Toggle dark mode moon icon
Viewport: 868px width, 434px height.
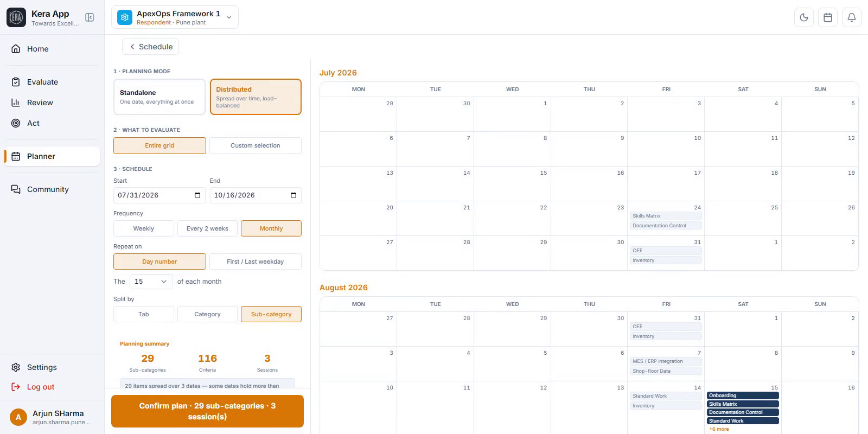tap(804, 17)
